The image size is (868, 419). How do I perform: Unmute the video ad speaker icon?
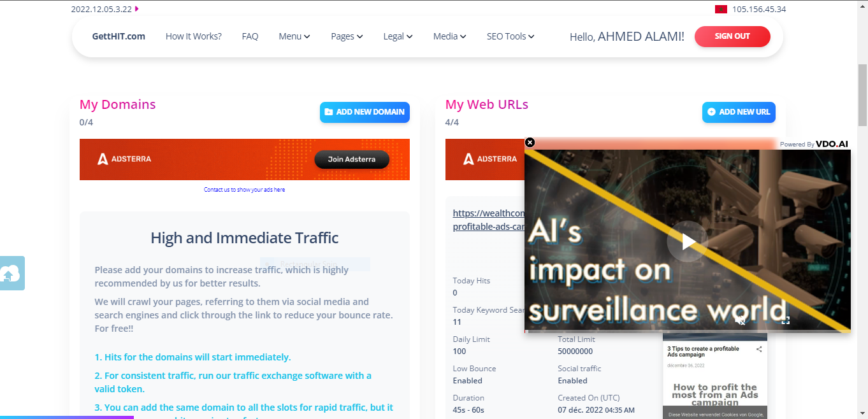pos(740,320)
